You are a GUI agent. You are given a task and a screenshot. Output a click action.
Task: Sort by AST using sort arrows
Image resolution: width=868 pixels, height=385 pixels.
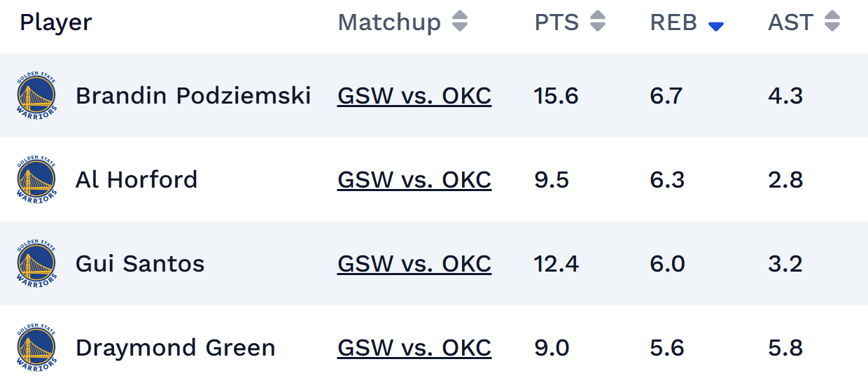(x=832, y=22)
